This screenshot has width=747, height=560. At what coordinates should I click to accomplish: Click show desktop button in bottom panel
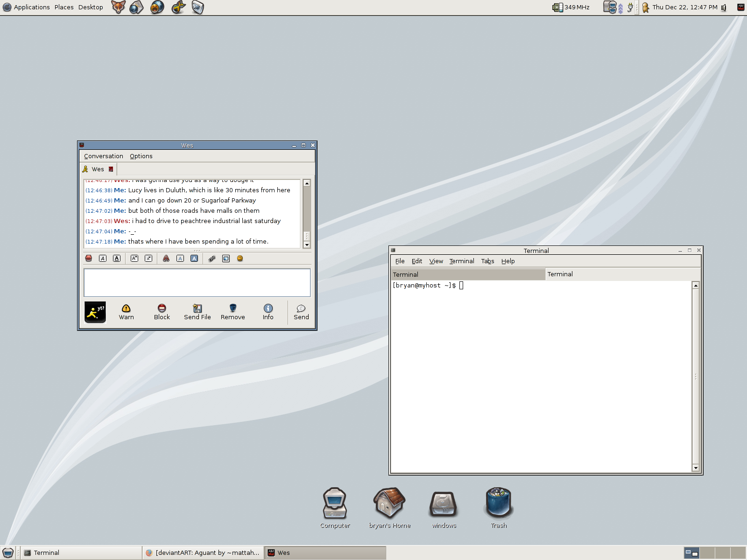8,553
